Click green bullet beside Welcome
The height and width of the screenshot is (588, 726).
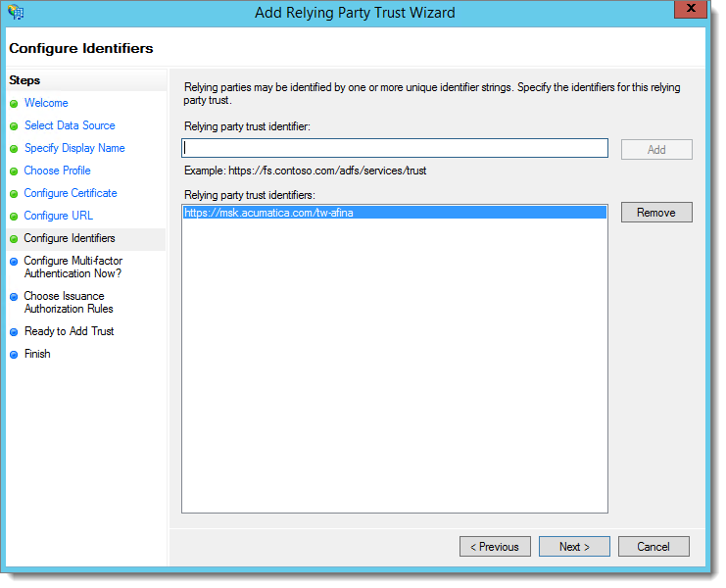coord(14,104)
